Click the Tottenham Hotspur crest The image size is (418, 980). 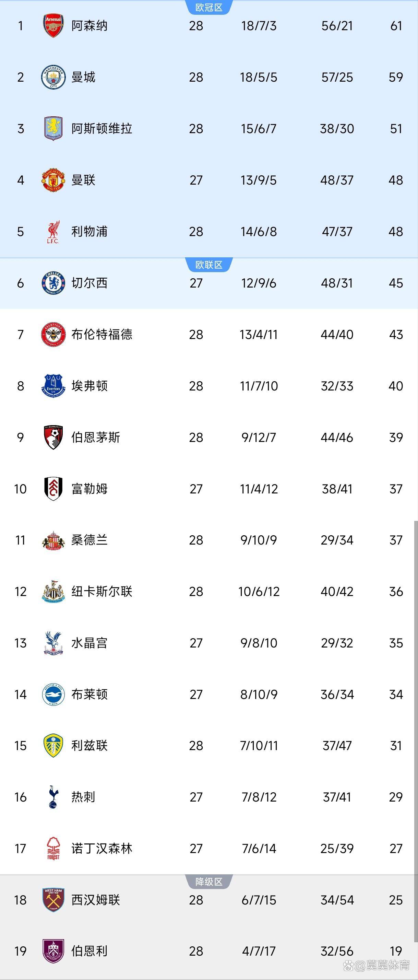(x=53, y=797)
